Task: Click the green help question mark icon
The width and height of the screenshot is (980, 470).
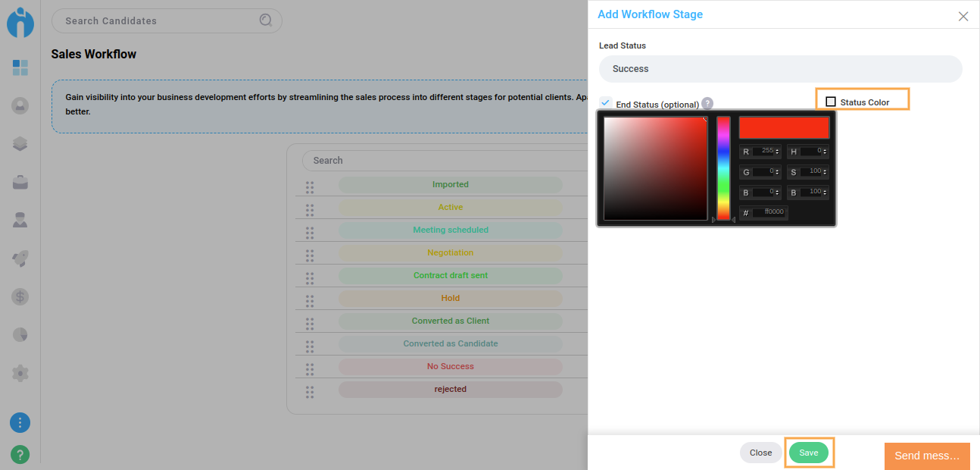Action: pyautogui.click(x=20, y=455)
